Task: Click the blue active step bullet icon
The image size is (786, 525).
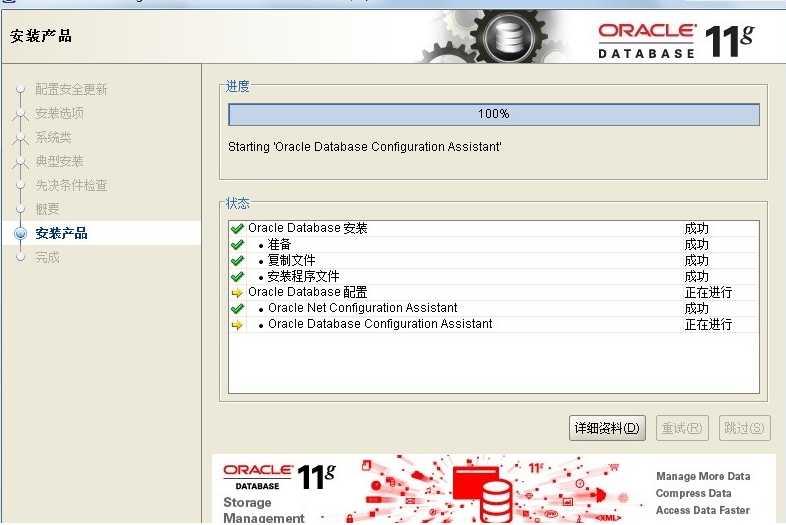Action: tap(21, 233)
